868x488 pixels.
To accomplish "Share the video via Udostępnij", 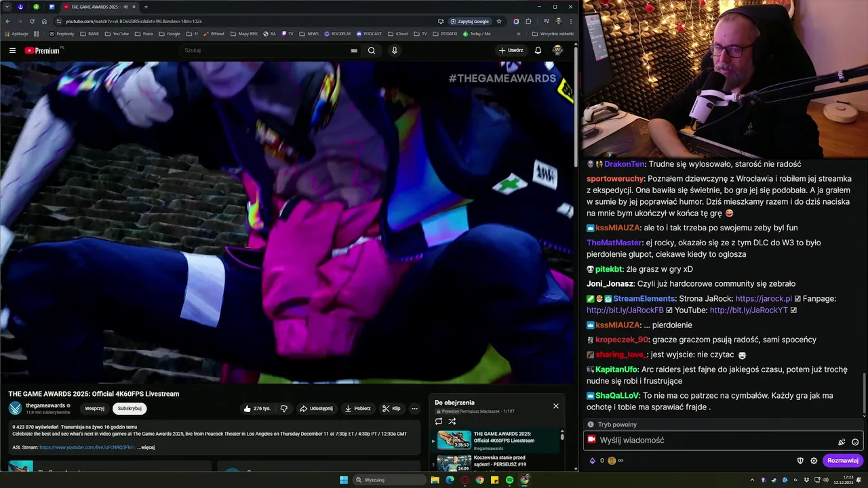I will point(316,409).
